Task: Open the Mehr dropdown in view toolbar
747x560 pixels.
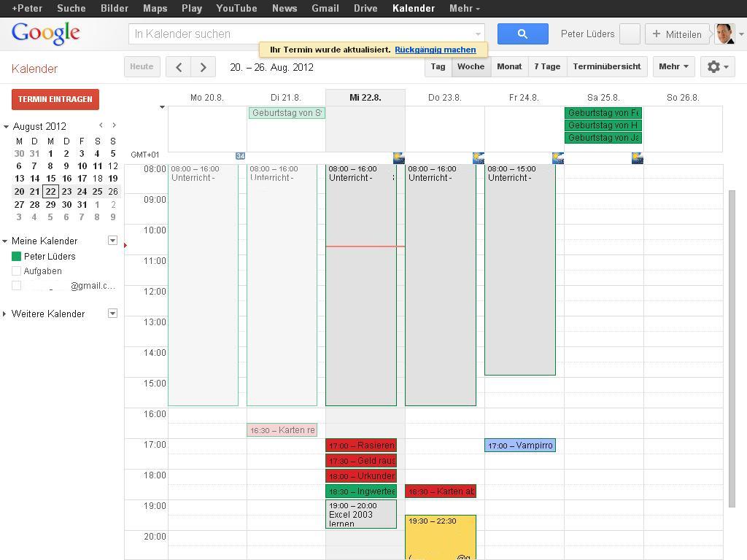Action: pyautogui.click(x=673, y=66)
